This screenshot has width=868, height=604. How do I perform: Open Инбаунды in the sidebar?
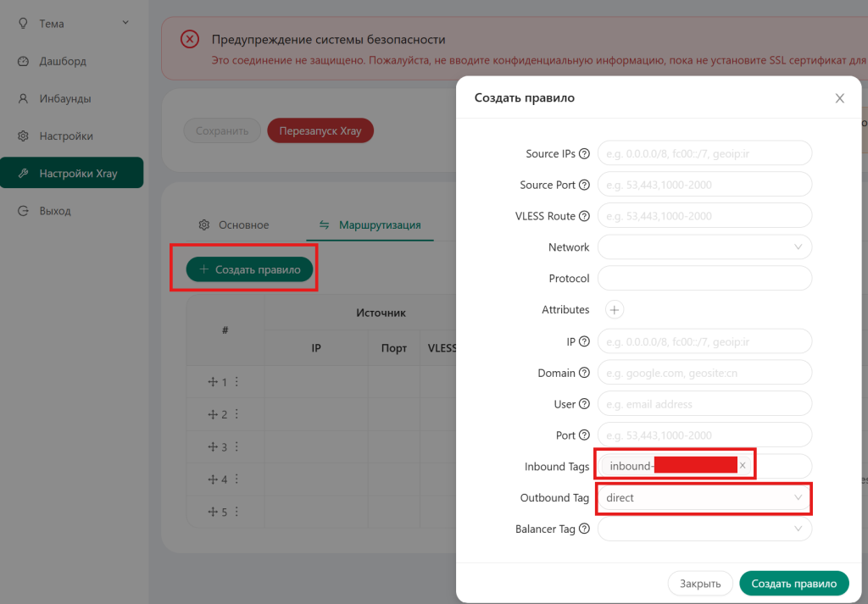coord(64,98)
